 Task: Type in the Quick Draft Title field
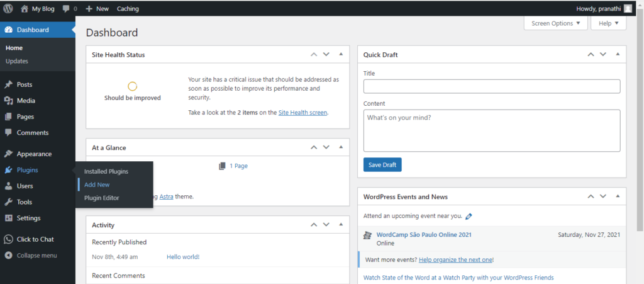click(492, 86)
